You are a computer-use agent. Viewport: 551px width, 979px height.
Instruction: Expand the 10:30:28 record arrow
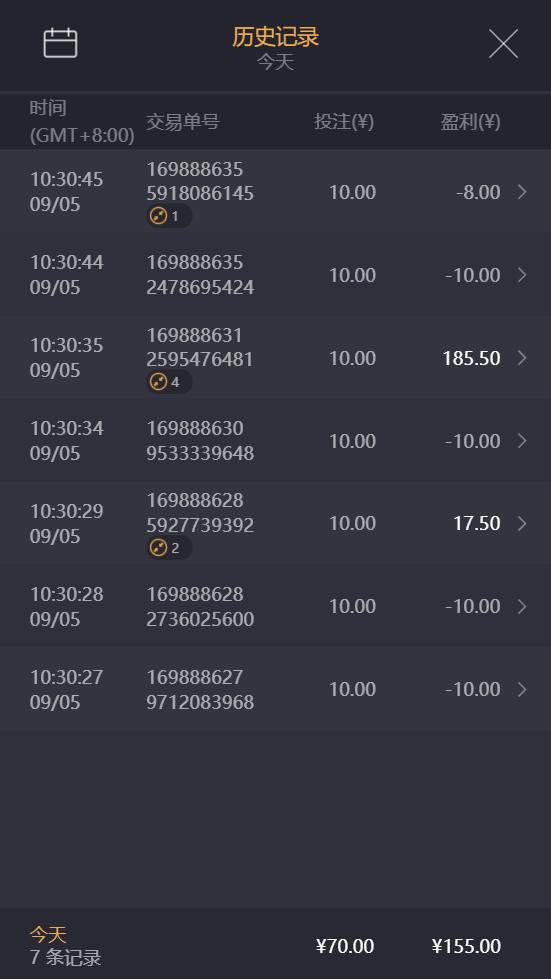(522, 606)
